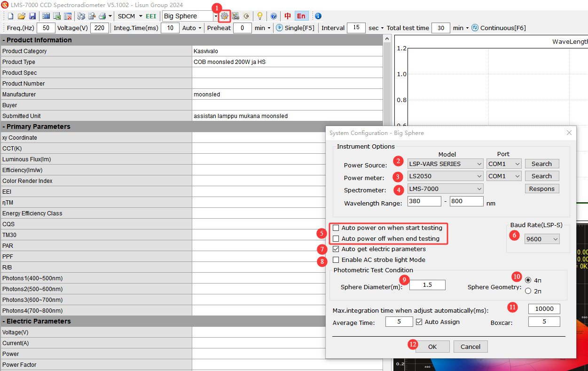Click the Respons button
The width and height of the screenshot is (588, 371).
(x=542, y=189)
